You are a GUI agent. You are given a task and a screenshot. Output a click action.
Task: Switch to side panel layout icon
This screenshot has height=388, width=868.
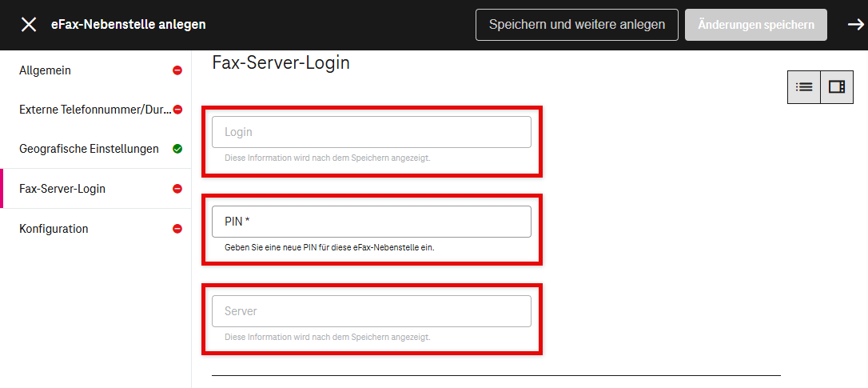836,87
